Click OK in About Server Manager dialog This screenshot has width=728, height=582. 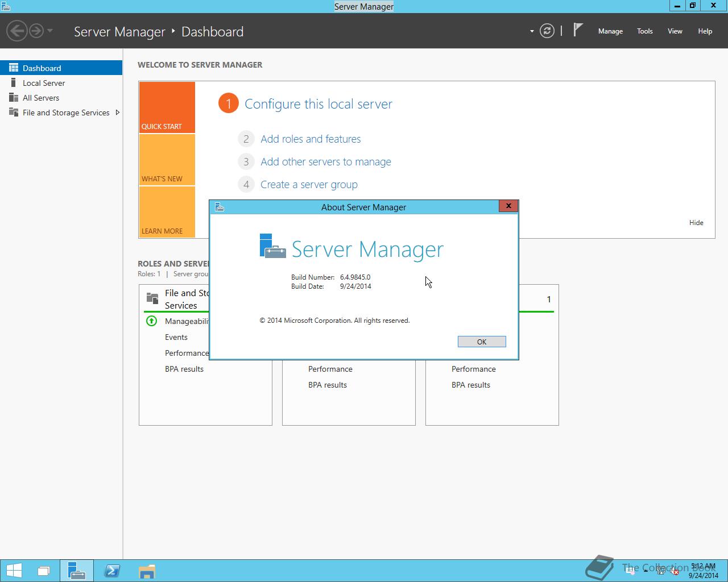tap(482, 342)
